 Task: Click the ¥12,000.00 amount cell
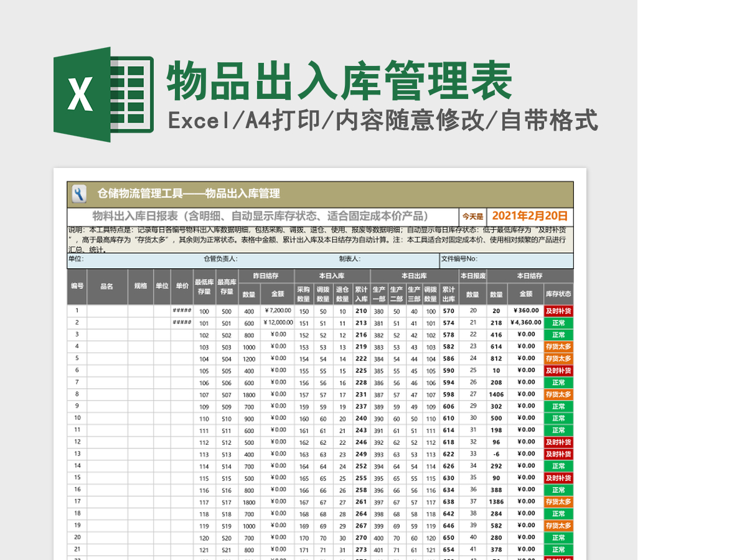[277, 322]
